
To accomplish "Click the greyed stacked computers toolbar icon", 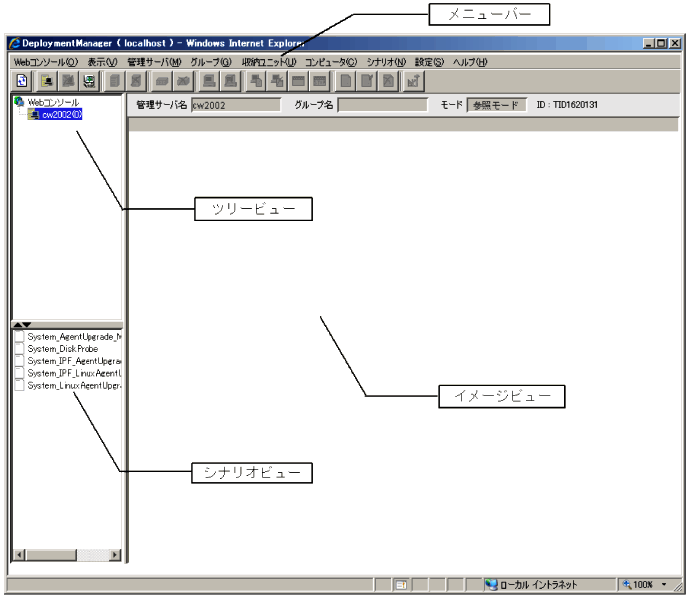I will [256, 81].
